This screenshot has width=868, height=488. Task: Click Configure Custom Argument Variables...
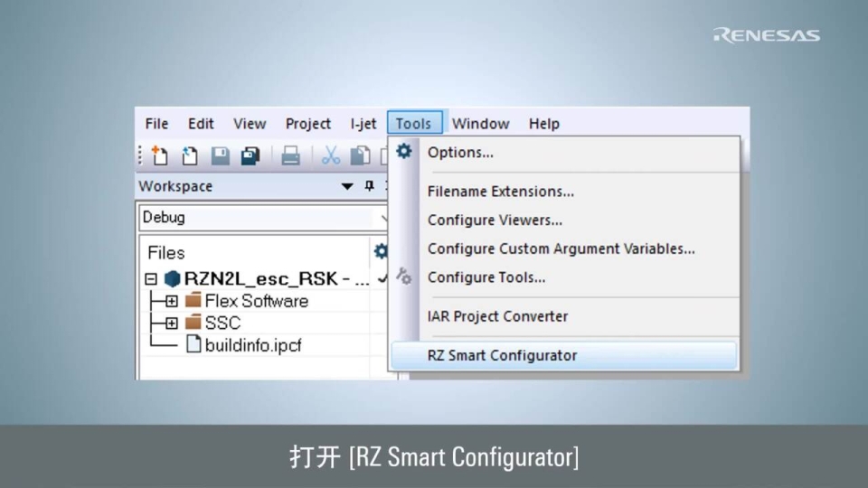coord(561,249)
